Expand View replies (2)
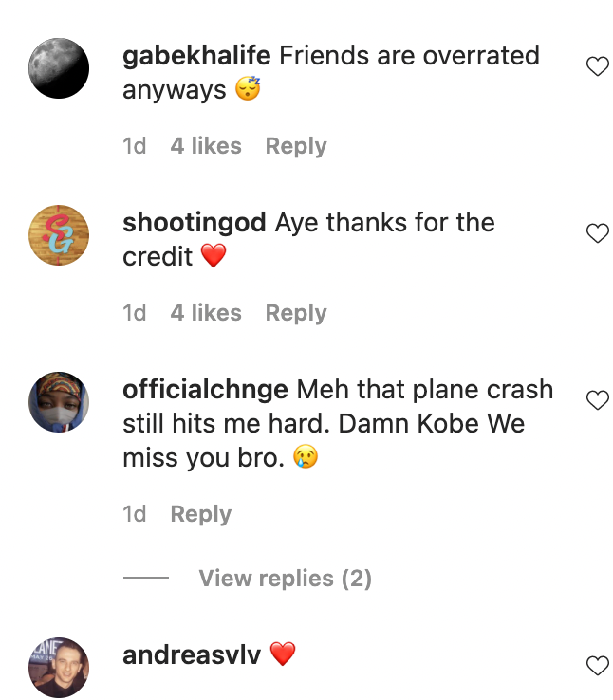613x700 pixels. point(285,579)
